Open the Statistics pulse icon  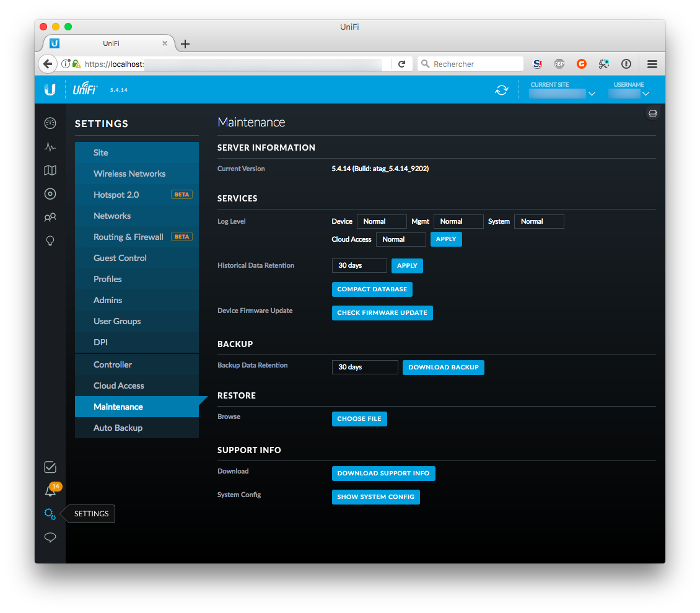(50, 147)
